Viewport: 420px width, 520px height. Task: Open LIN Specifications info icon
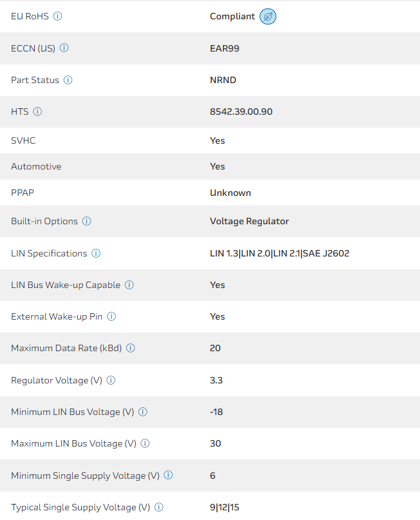click(x=96, y=254)
